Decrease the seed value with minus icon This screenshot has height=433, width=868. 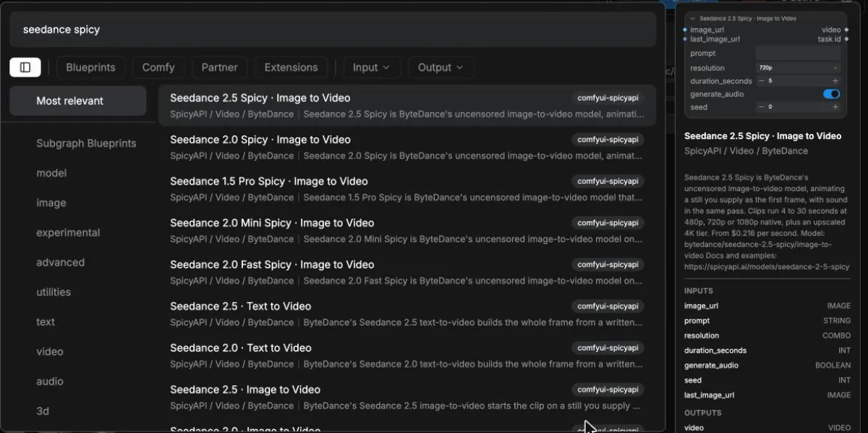pyautogui.click(x=761, y=107)
